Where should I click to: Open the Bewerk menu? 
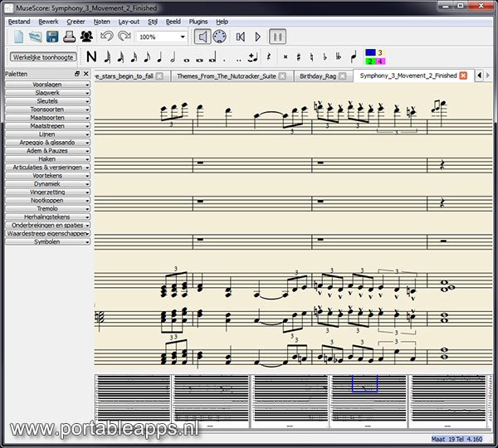tap(48, 22)
